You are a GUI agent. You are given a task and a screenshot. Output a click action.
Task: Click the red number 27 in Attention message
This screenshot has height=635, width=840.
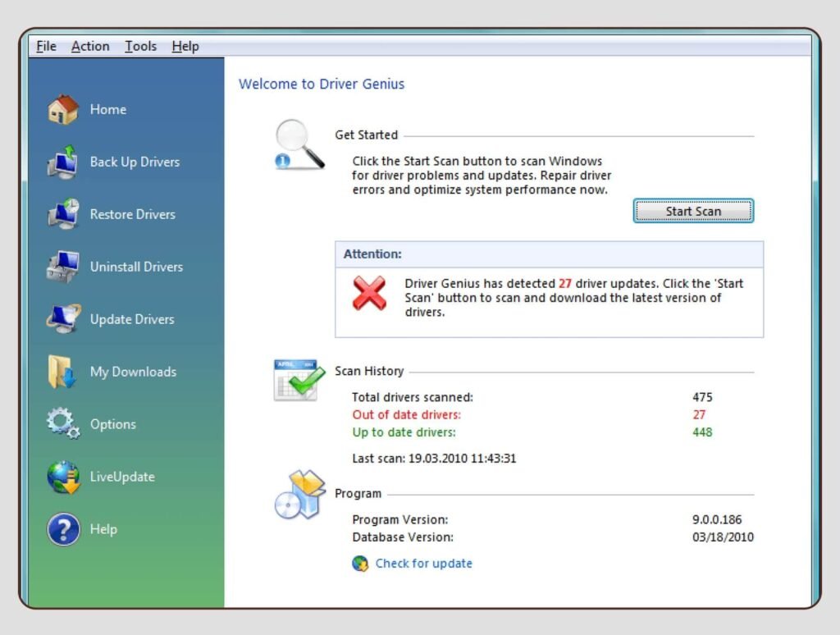[565, 284]
